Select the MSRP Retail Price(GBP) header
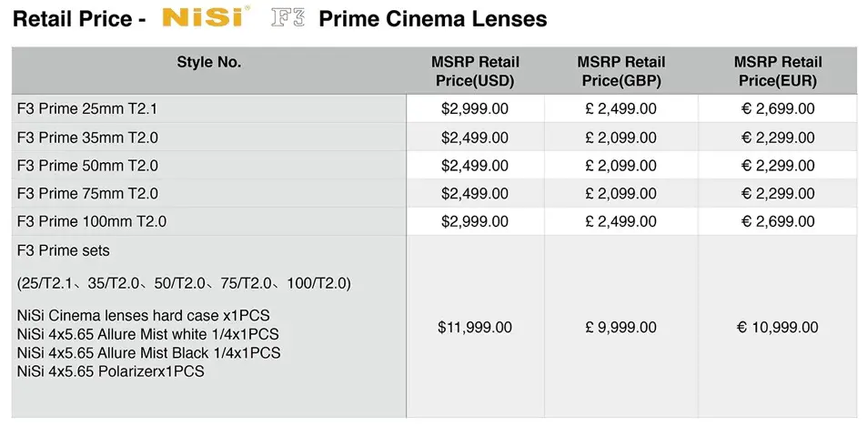The width and height of the screenshot is (868, 427). tap(621, 71)
